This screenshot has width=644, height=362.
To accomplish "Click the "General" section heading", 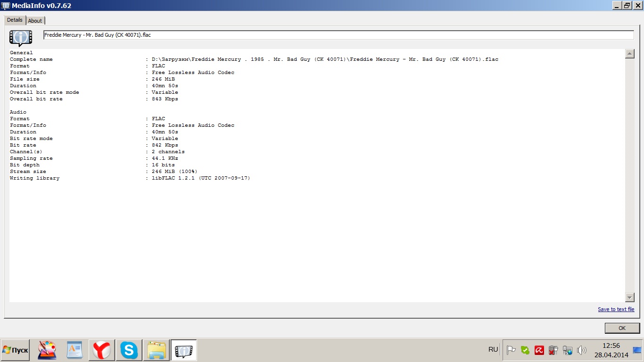I will click(x=21, y=53).
